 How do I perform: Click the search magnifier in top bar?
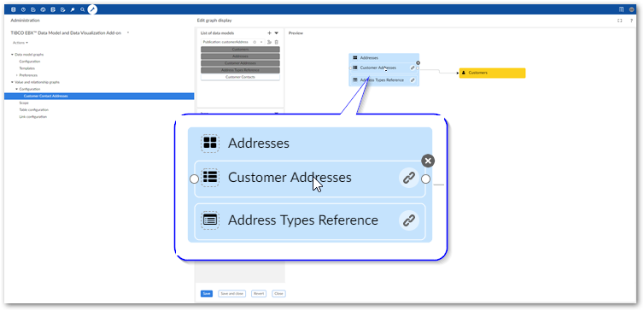(83, 9)
